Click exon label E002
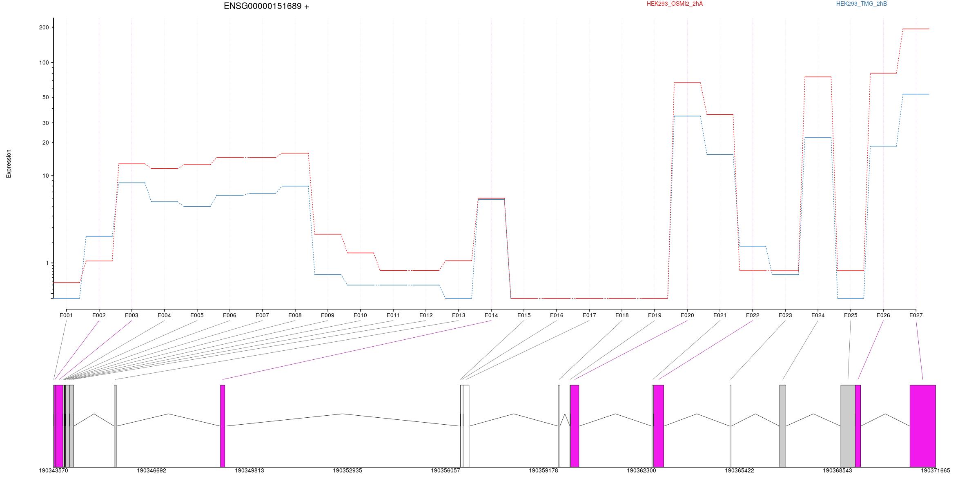The width and height of the screenshot is (980, 490). pyautogui.click(x=99, y=315)
